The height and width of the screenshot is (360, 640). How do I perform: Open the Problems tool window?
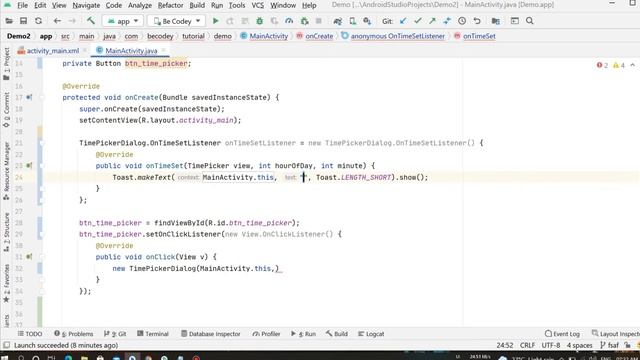pyautogui.click(x=73, y=334)
